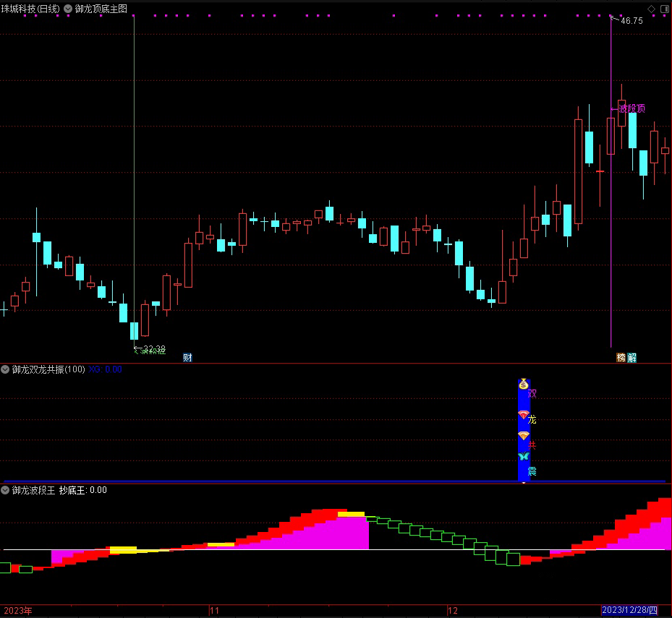
Task: Click the 财 marker icon below candles
Action: coord(187,358)
